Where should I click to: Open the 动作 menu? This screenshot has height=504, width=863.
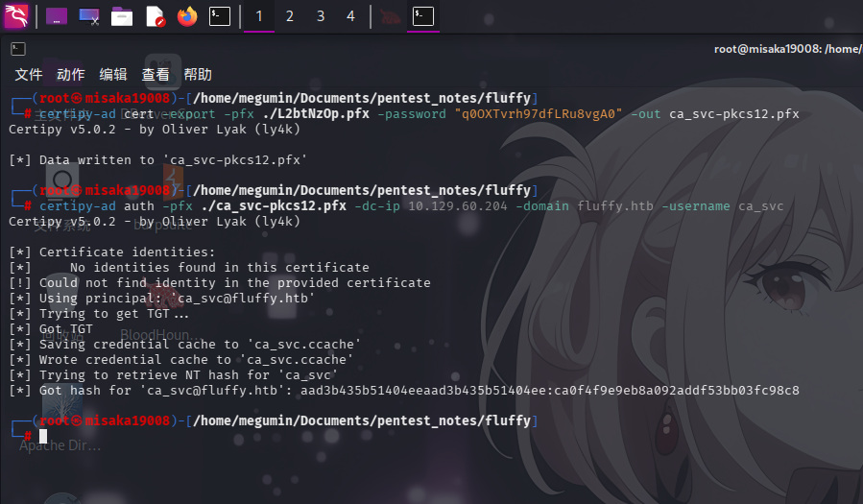coord(70,74)
